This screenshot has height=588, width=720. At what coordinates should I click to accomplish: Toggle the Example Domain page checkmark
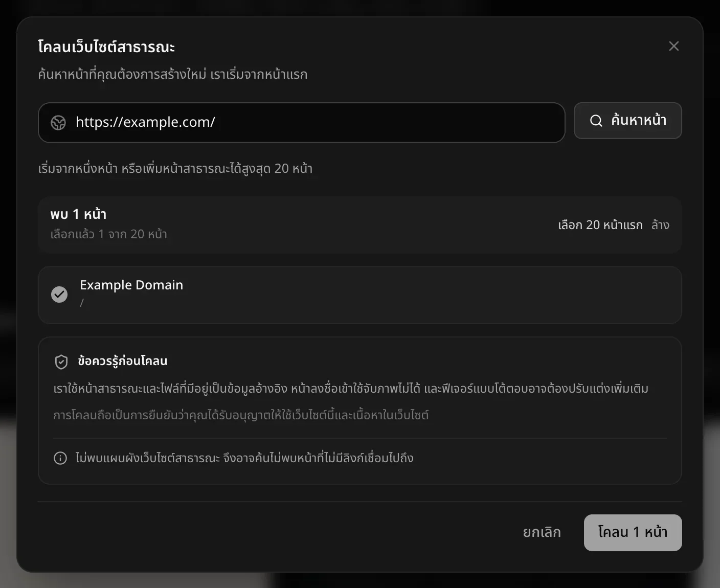(x=59, y=295)
